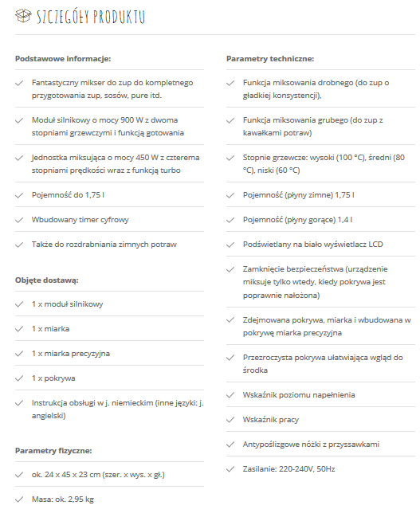Click the open box icon beside Szczegóły produktu
The image size is (420, 525).
click(23, 16)
